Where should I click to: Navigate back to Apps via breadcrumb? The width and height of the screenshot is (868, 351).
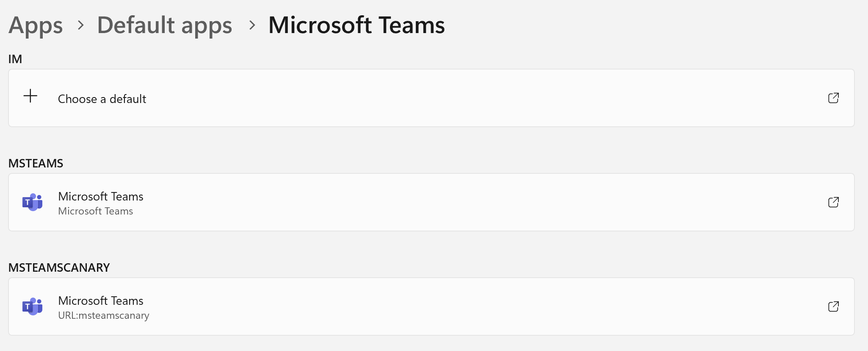pos(36,25)
